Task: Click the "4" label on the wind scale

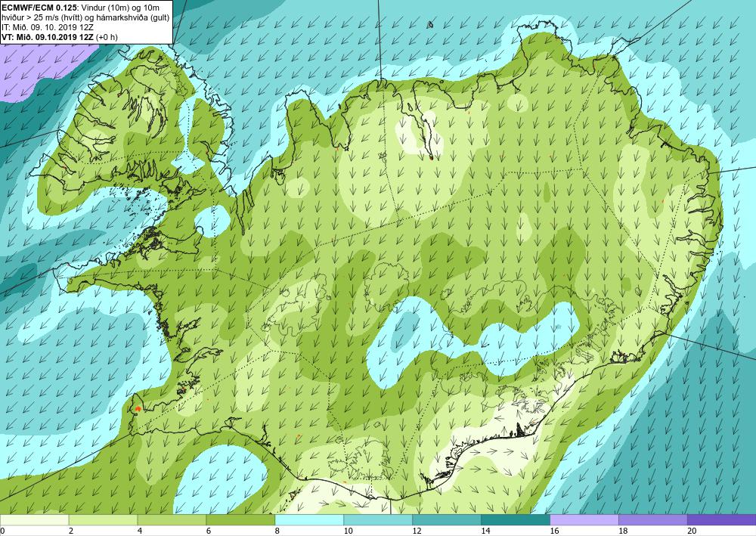Action: pos(140,531)
